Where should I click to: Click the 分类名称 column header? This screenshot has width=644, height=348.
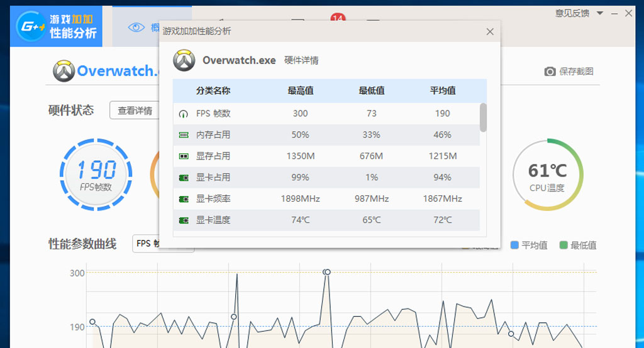click(x=213, y=90)
